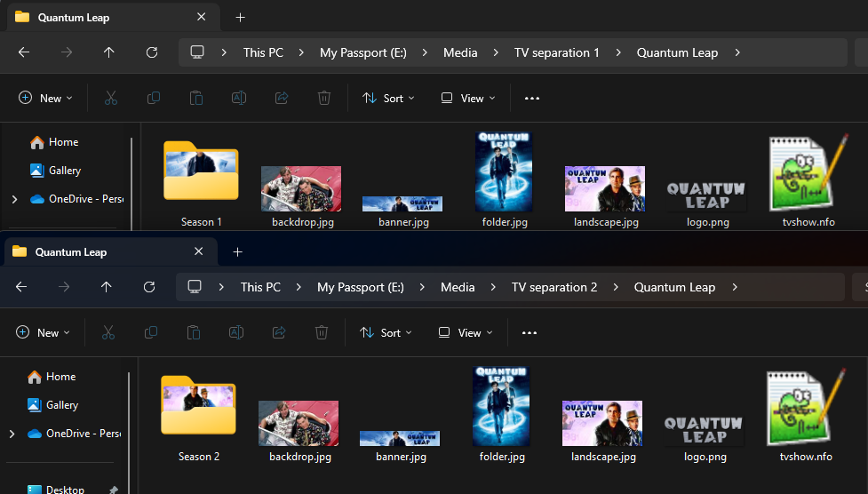This screenshot has height=494, width=868.
Task: Go up one level in TV separation 2 window
Action: pos(107,287)
